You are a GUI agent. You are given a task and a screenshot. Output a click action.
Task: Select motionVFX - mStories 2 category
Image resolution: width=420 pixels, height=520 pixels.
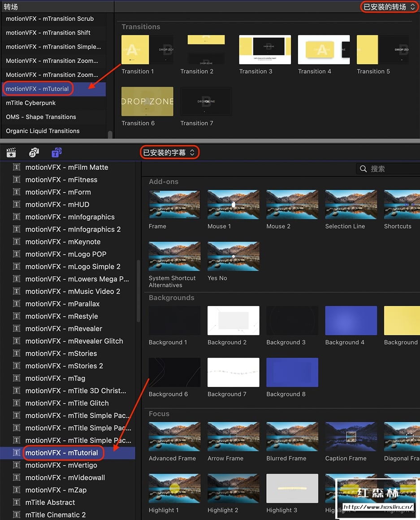pyautogui.click(x=64, y=366)
